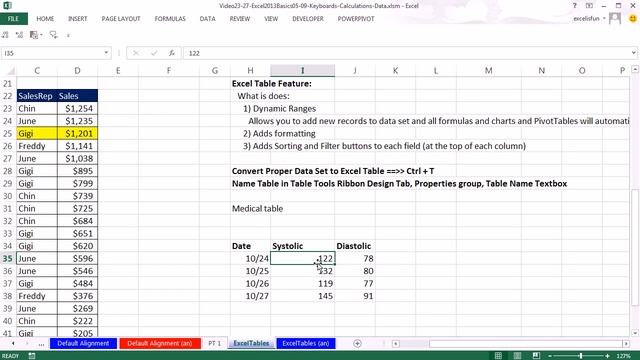Click the formula bar showing 122
The width and height of the screenshot is (640, 360).
(407, 53)
